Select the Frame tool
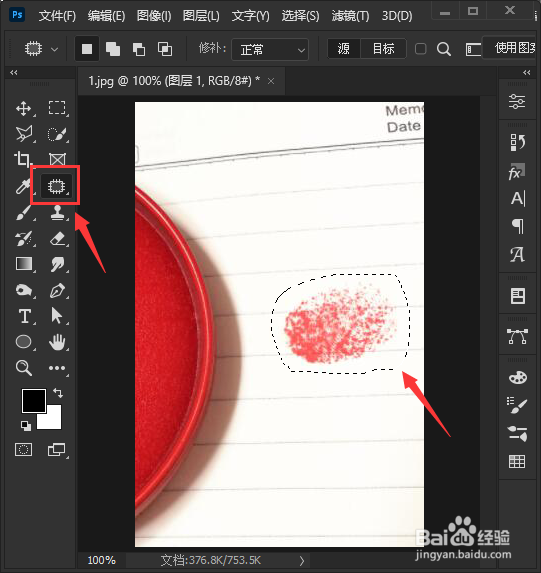The width and height of the screenshot is (541, 573). point(57,160)
